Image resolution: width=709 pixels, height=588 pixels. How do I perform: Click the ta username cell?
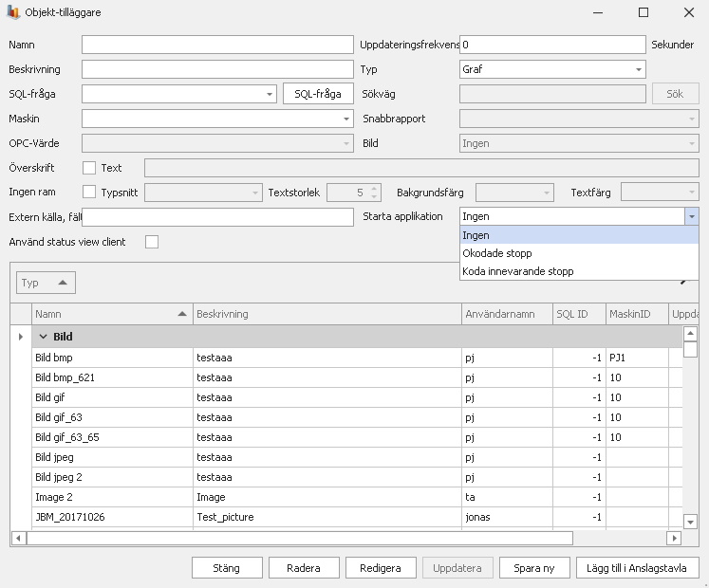(507, 497)
